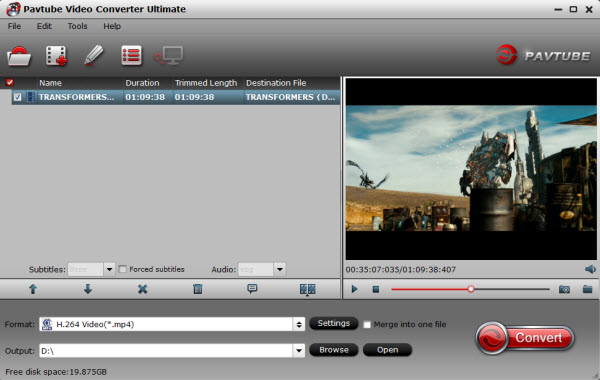The width and height of the screenshot is (600, 380).
Task: Click the red Convert button
Action: point(525,338)
